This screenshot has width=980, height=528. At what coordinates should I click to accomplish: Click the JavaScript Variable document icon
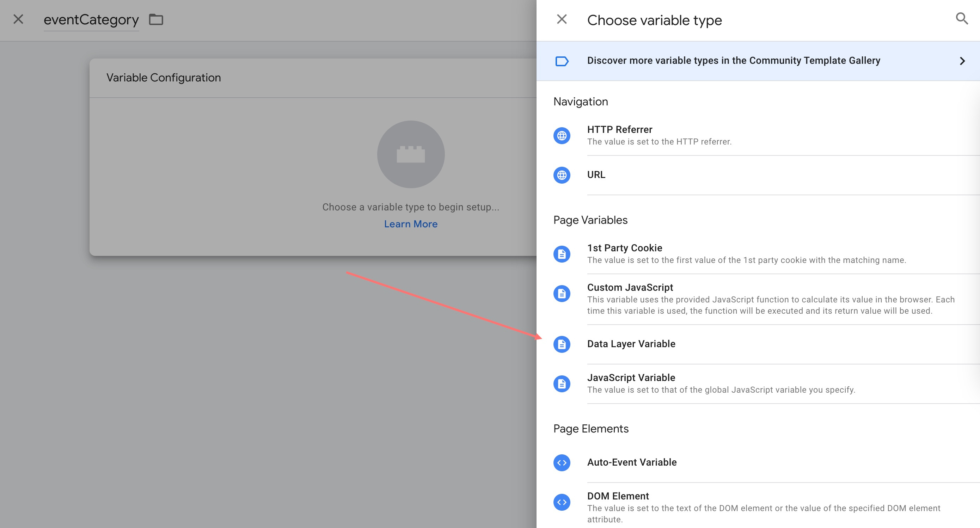(562, 384)
